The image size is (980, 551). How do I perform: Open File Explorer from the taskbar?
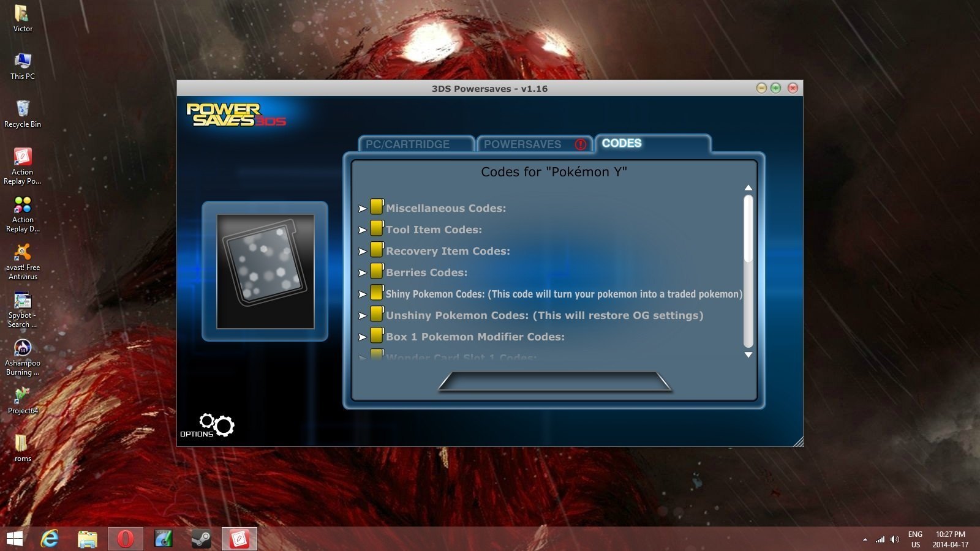click(x=88, y=539)
